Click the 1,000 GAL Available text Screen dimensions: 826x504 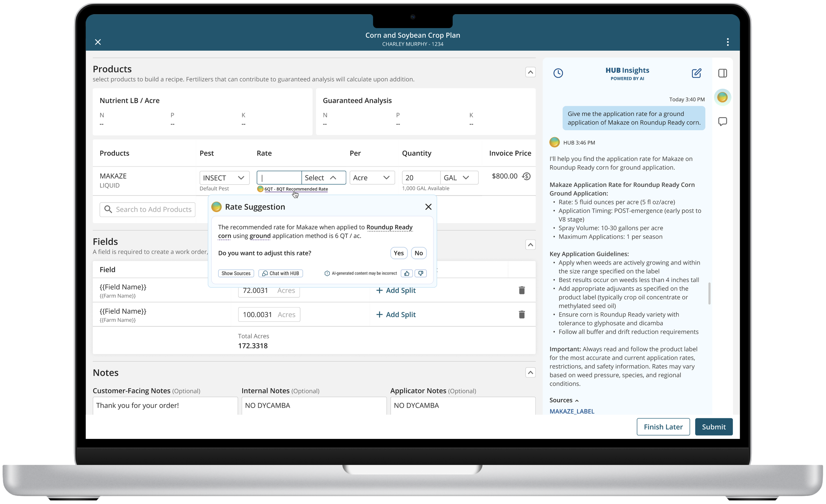click(426, 188)
